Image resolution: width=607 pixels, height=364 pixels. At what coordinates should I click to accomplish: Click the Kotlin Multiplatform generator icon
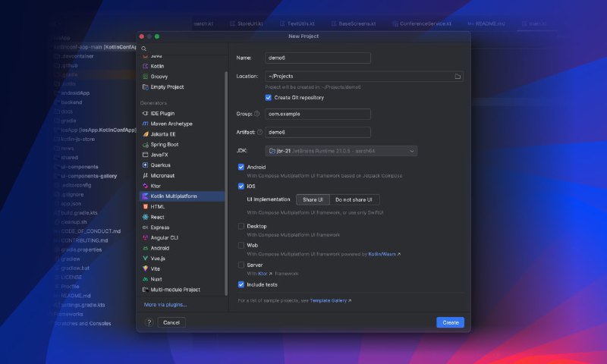[145, 196]
